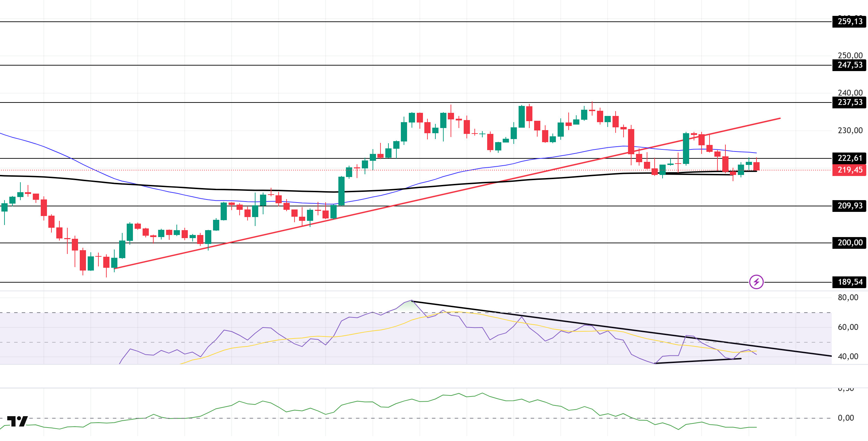Select the 259,13 price level label
Viewport: 868px width, 441px height.
tap(849, 22)
